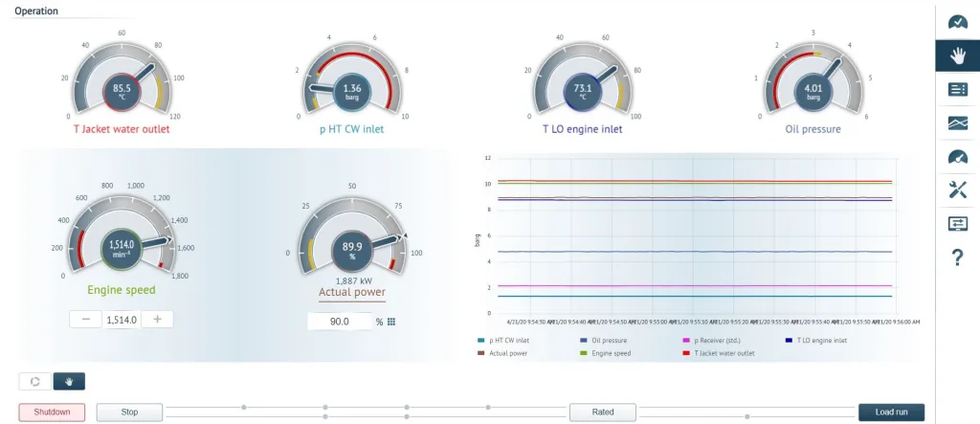
Task: Switch to automatic mode toggle button
Action: (34, 381)
